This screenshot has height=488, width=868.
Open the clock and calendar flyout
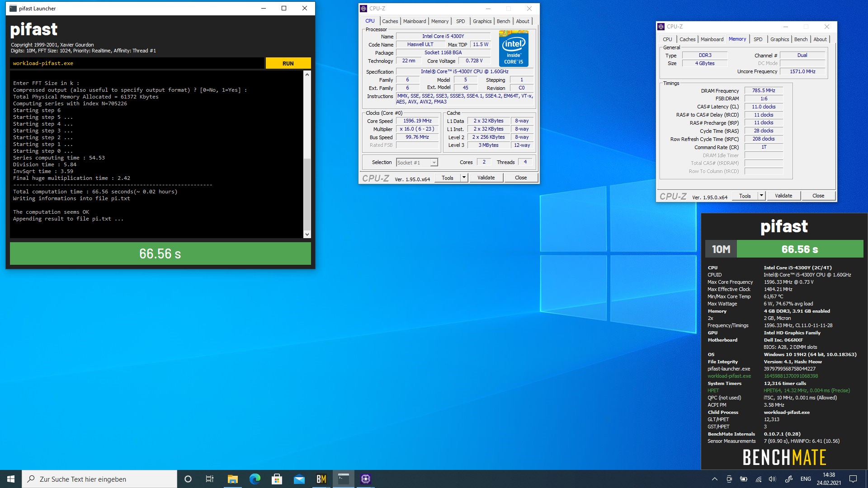pyautogui.click(x=829, y=479)
